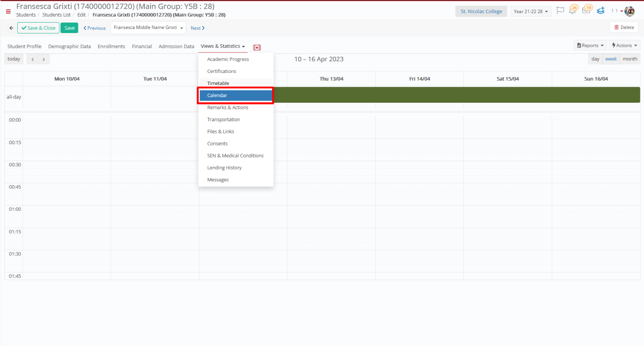Screen dimensions: 644x346
Task: Open the Actions dropdown
Action: 624,46
